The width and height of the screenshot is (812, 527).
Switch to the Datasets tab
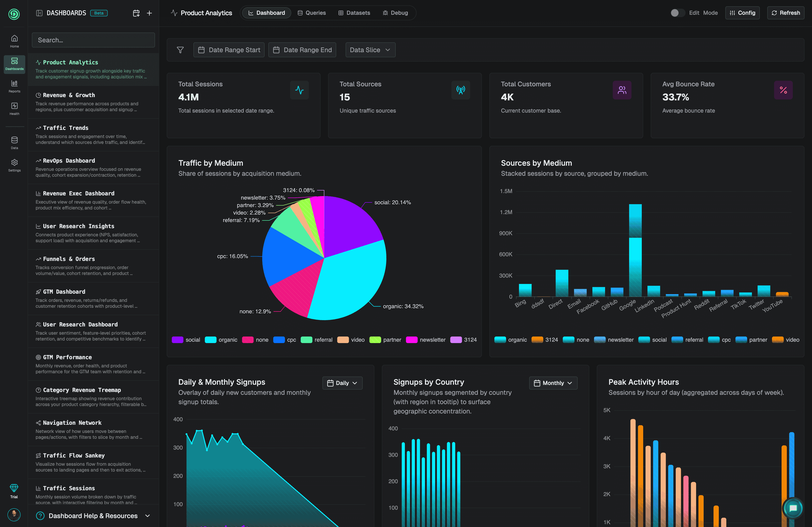[x=354, y=13]
